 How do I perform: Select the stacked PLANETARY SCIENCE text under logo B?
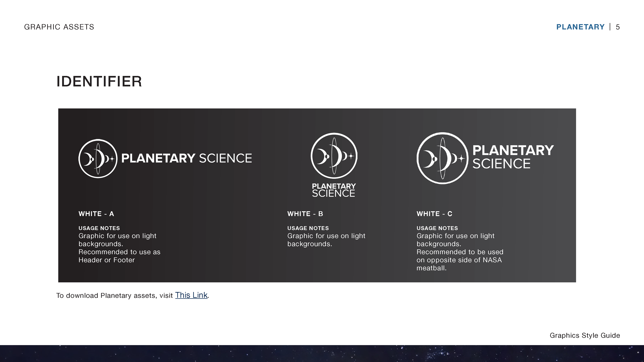[x=334, y=190]
